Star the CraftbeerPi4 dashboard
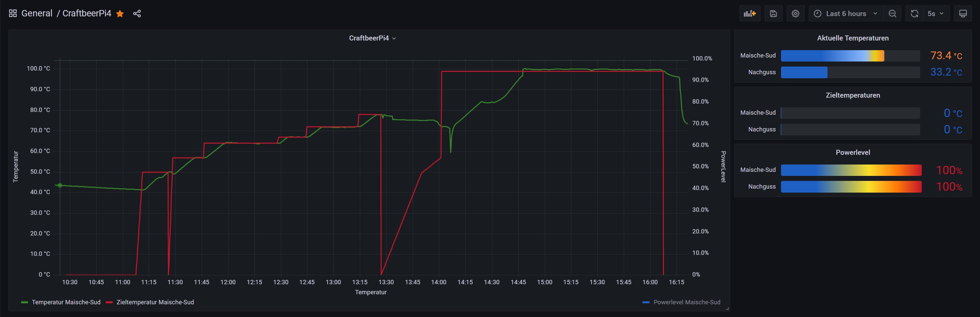The width and height of the screenshot is (980, 317). pyautogui.click(x=120, y=14)
